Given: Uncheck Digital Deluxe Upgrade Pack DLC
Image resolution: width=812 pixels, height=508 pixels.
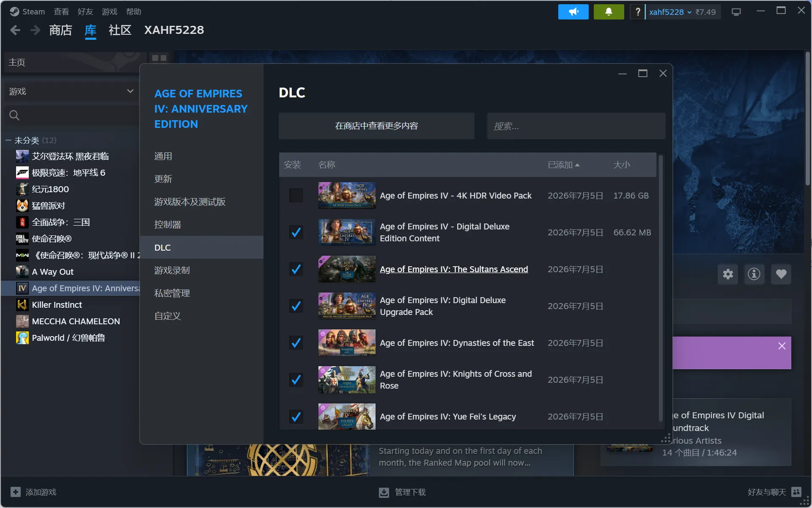Looking at the screenshot, I should (296, 306).
